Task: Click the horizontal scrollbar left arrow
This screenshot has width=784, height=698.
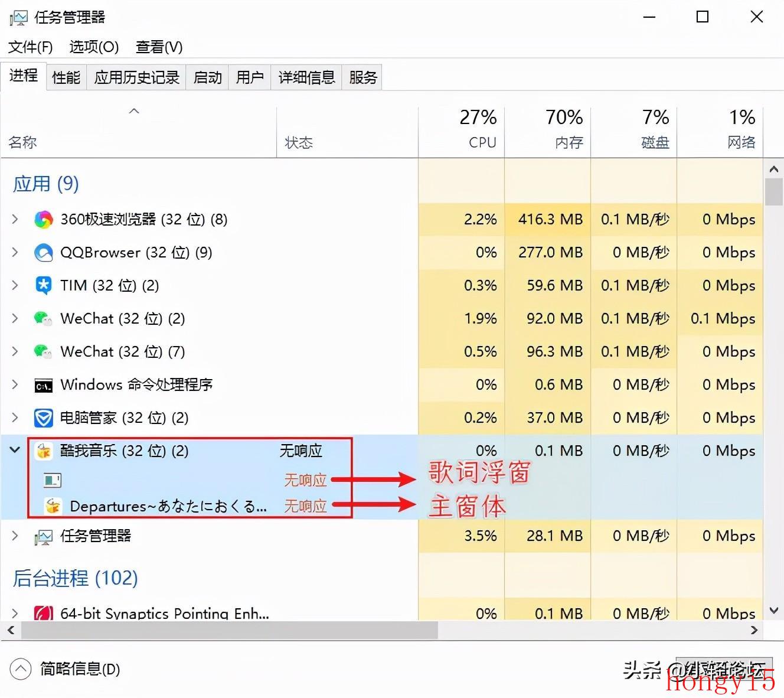Action: pos(10,630)
